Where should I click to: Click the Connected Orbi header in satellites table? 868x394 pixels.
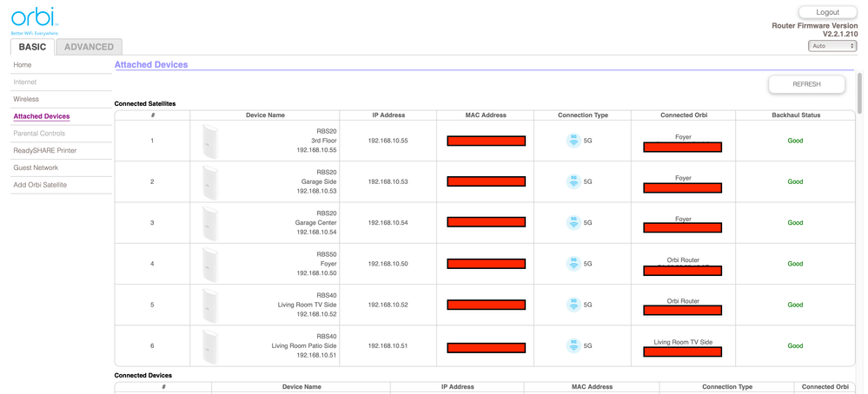pos(684,115)
